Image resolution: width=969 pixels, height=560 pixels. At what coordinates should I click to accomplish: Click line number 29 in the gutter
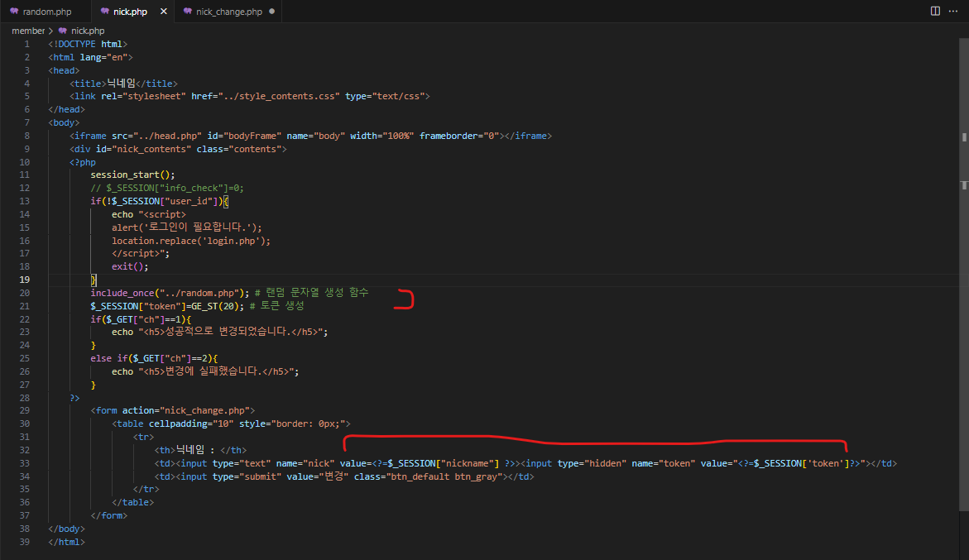click(24, 410)
